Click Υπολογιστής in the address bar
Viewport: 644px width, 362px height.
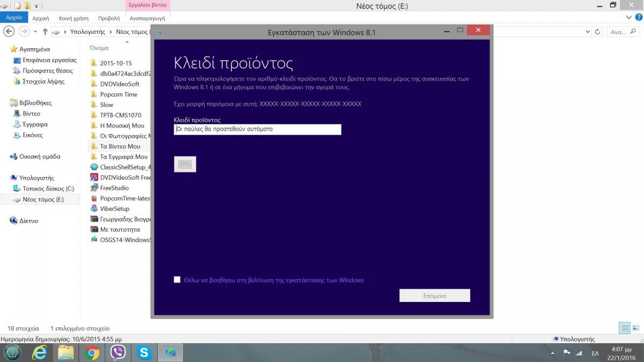(88, 32)
